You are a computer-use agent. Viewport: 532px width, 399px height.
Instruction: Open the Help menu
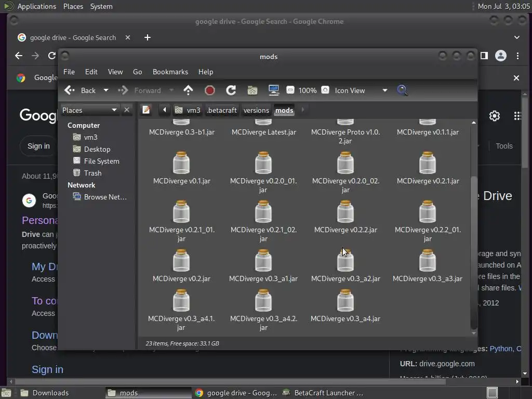(206, 72)
